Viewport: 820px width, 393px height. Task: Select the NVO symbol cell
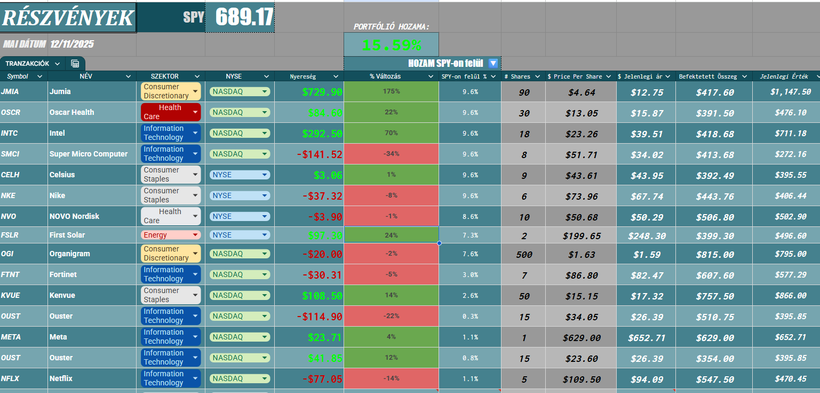click(x=24, y=216)
